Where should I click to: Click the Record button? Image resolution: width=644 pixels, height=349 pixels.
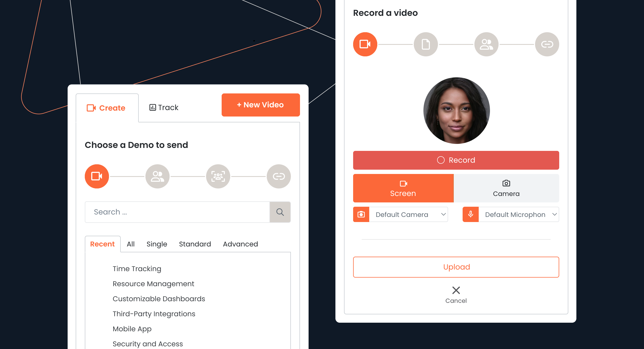pos(456,160)
